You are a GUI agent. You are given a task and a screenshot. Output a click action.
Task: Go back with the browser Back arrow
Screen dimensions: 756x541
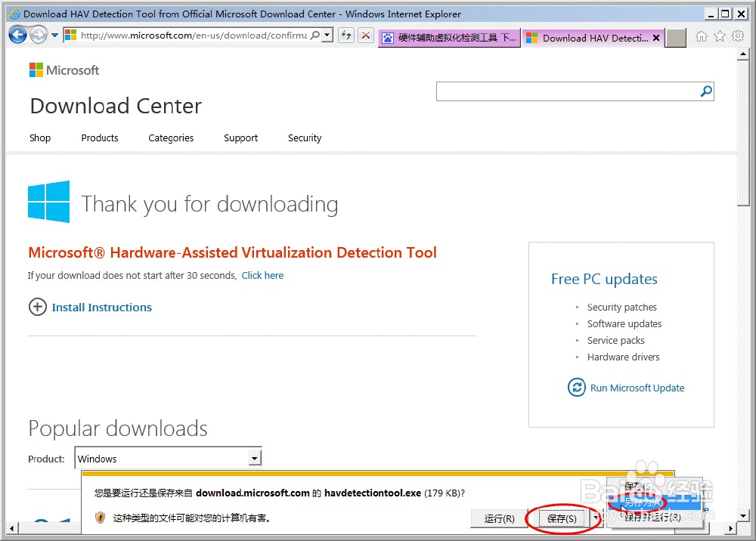pos(18,36)
